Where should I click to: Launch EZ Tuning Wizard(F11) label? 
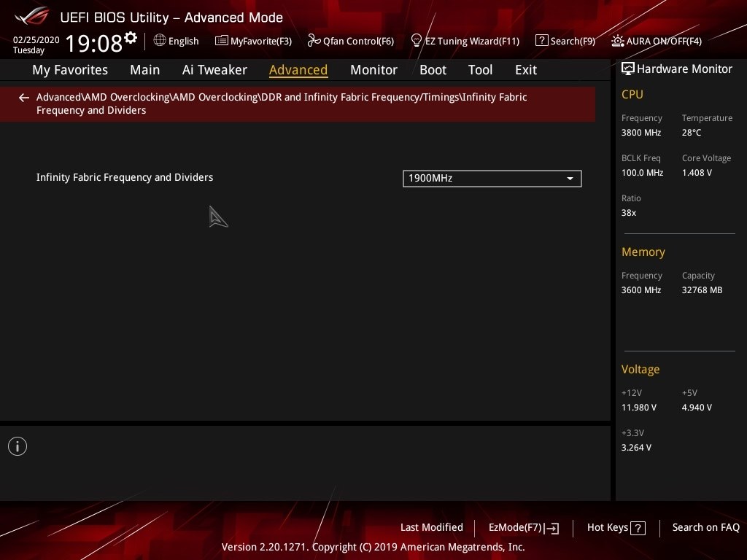click(x=472, y=41)
